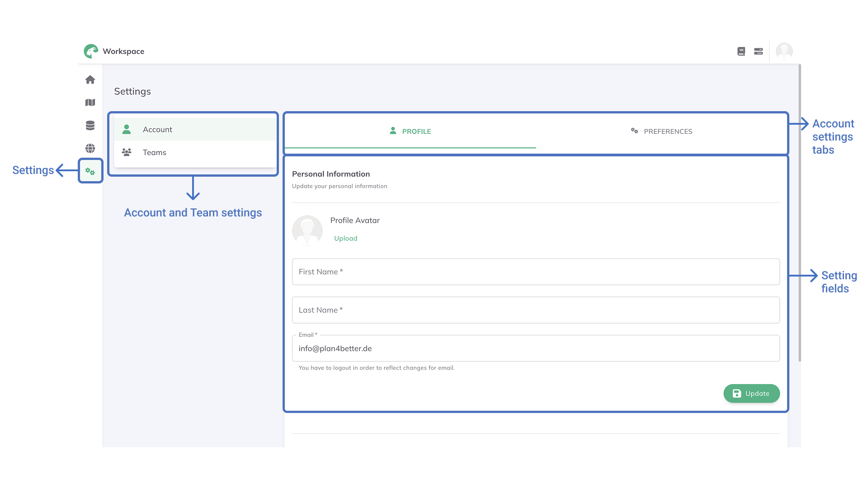Select the Map icon in the sidebar
868x488 pixels.
pyautogui.click(x=90, y=103)
